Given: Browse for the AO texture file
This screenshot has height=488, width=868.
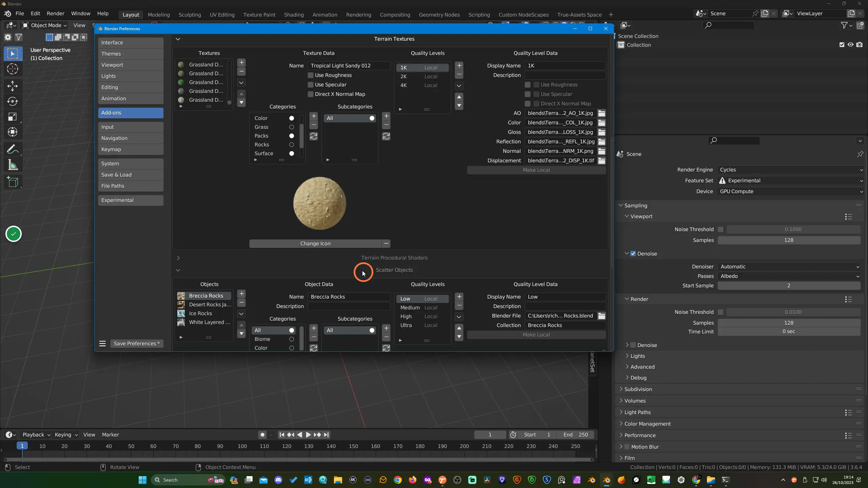Looking at the screenshot, I should point(601,113).
